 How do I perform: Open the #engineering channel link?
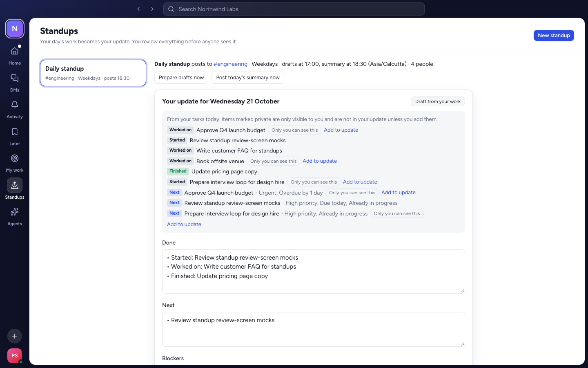point(231,64)
